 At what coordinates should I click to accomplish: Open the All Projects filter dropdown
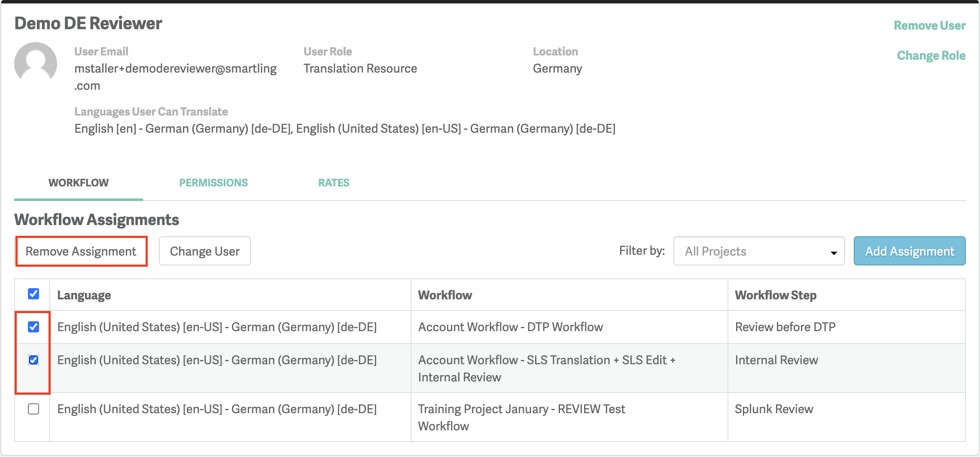pos(758,251)
